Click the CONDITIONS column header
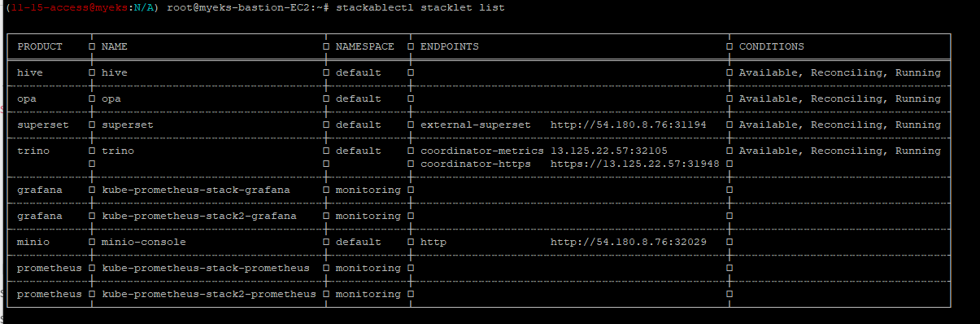980x324 pixels. pos(772,46)
